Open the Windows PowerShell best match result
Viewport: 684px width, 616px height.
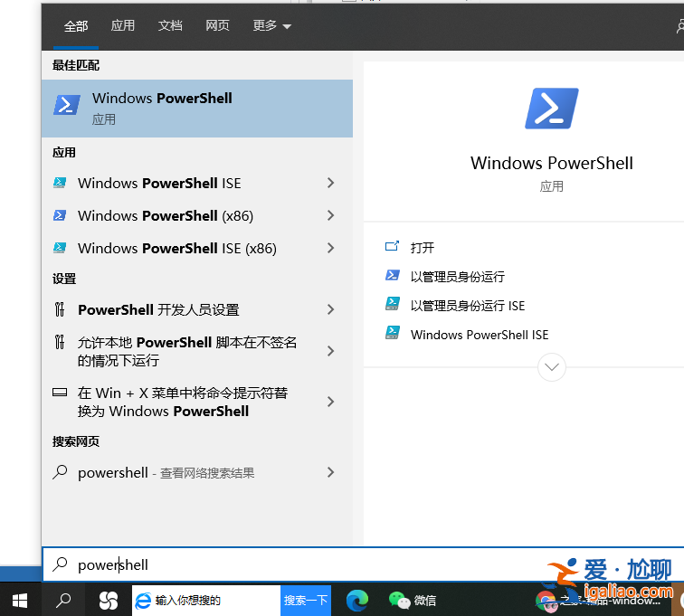click(x=197, y=109)
